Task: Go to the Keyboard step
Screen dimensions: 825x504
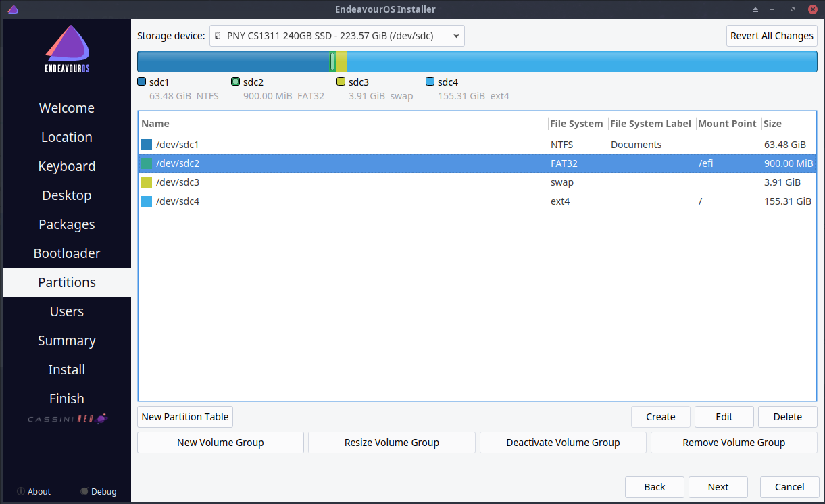Action: [67, 166]
